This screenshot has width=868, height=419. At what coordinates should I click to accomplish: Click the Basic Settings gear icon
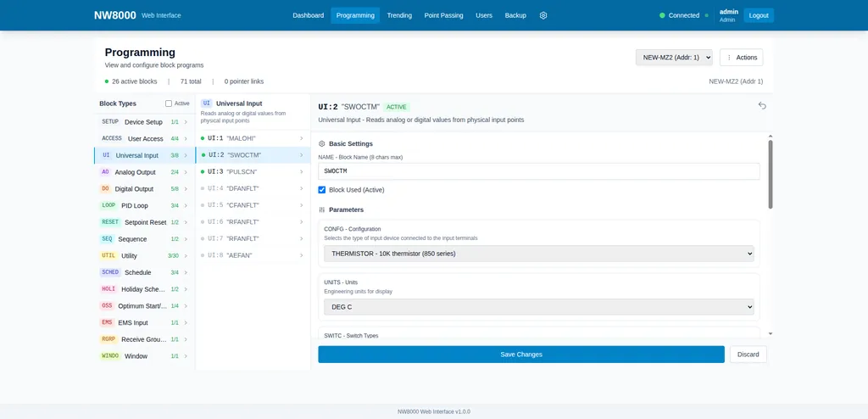(x=321, y=143)
